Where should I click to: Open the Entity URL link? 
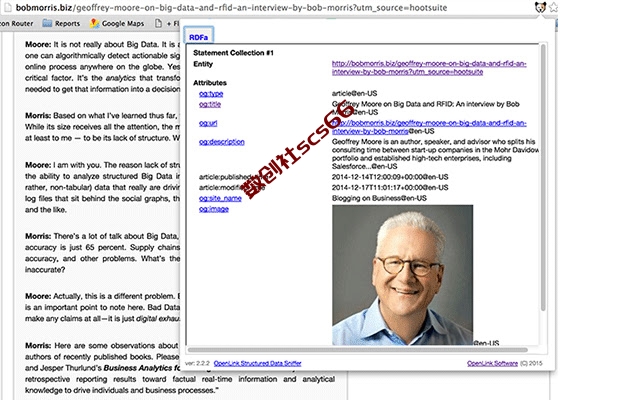[429, 68]
